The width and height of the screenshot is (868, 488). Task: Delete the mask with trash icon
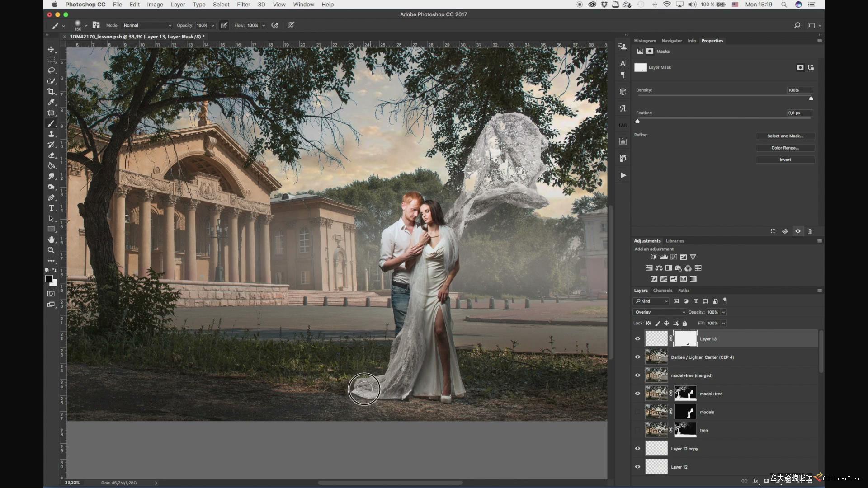click(810, 231)
